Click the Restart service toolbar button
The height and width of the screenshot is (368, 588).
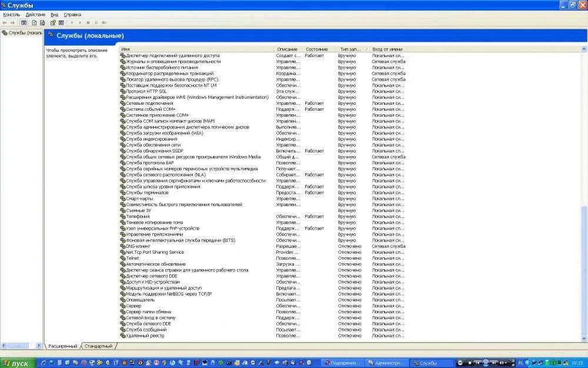[104, 23]
